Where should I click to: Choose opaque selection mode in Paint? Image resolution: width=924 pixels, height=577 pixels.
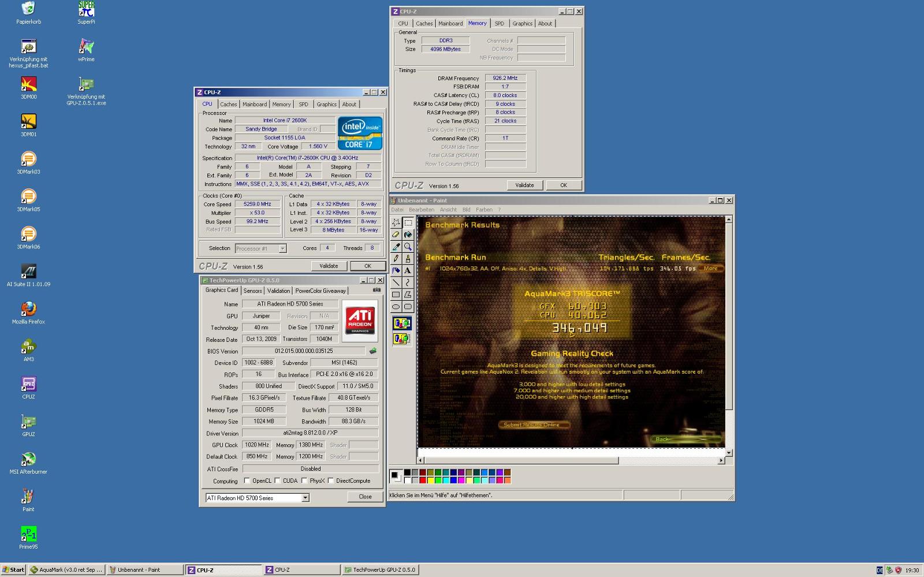pyautogui.click(x=402, y=323)
